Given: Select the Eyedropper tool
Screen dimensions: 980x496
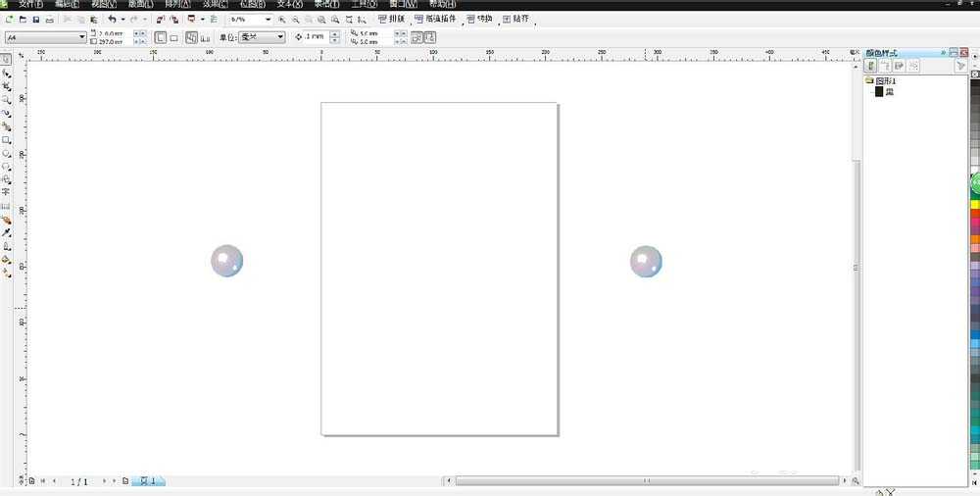Looking at the screenshot, I should click(6, 233).
